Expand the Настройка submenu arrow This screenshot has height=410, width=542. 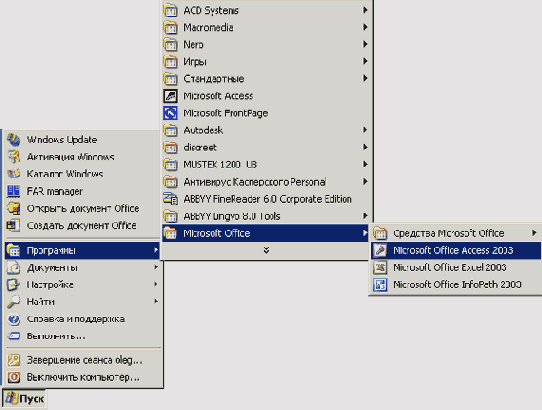(156, 284)
